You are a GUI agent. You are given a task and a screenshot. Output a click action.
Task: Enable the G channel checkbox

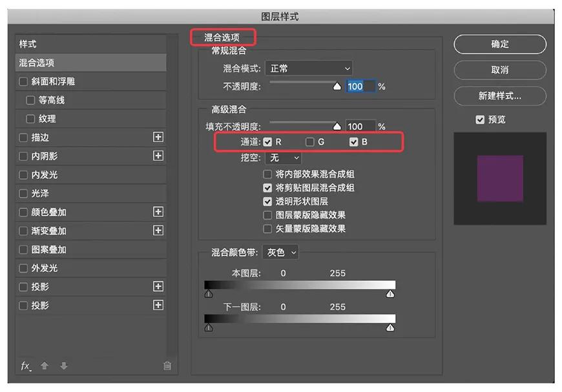pos(310,142)
